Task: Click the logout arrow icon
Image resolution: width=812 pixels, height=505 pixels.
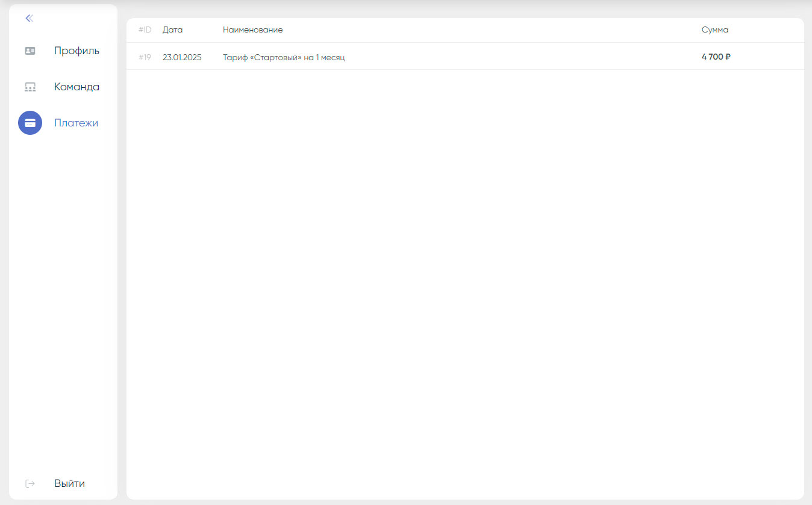Action: point(30,483)
